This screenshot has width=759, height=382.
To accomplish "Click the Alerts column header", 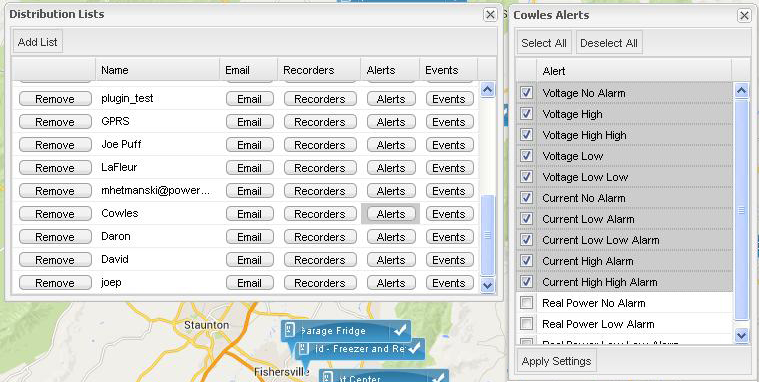I will click(390, 70).
